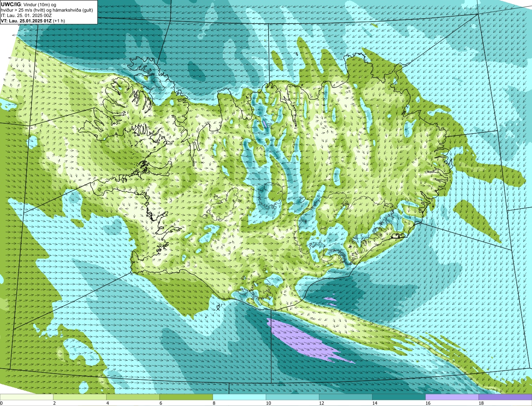The image size is (532, 406).
Task: Pick the 4–6 m/s green legend swatch
Action: (x=133, y=397)
